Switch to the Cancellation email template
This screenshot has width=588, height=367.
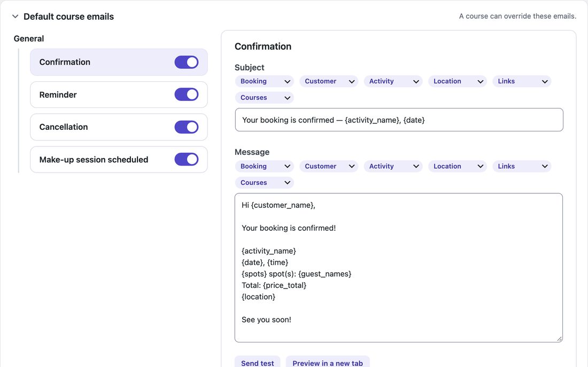[119, 127]
